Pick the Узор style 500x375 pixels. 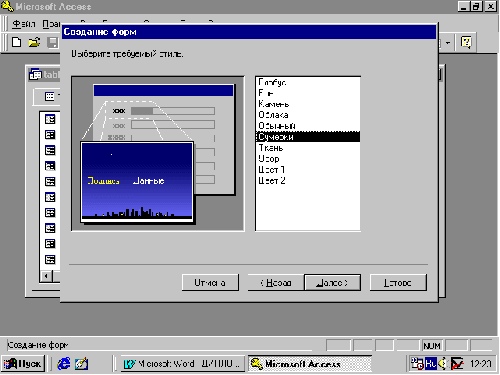pyautogui.click(x=308, y=159)
